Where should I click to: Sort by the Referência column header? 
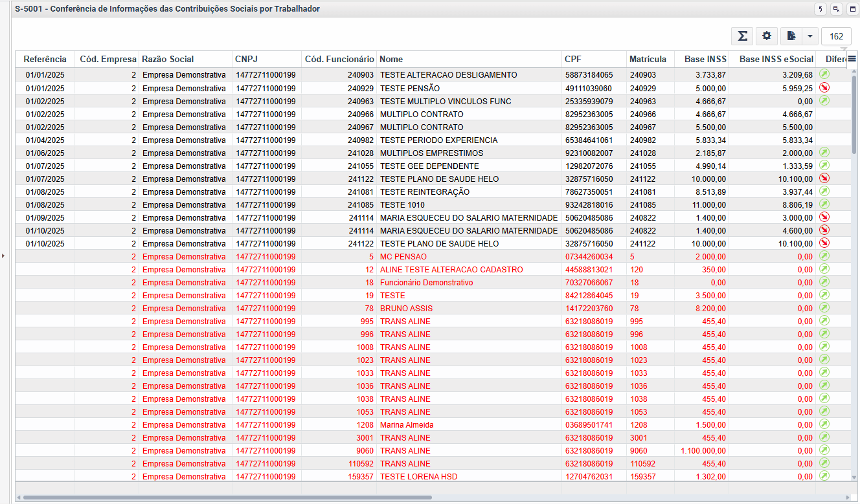coord(45,59)
